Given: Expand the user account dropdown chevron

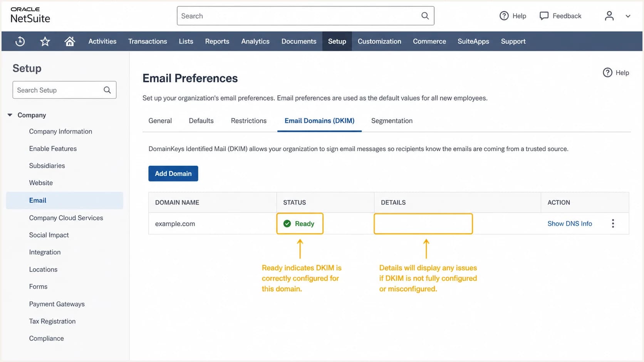Looking at the screenshot, I should pyautogui.click(x=628, y=16).
